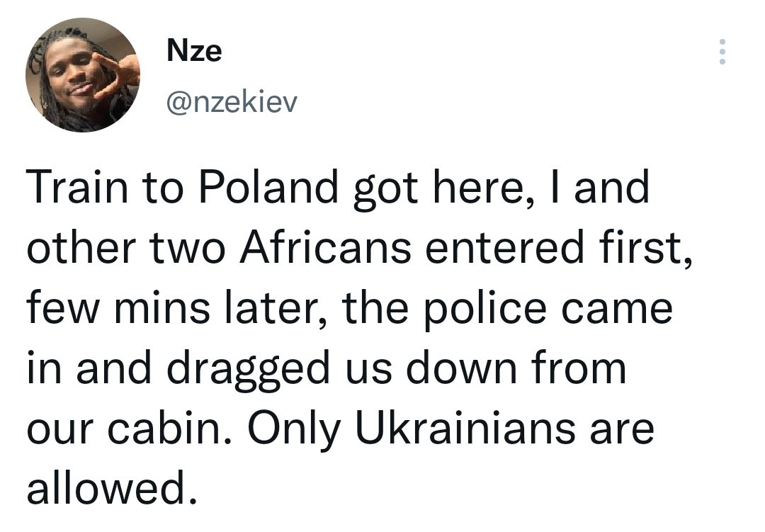Click the word "Train" in the tweet
The image size is (765, 532).
(x=78, y=187)
